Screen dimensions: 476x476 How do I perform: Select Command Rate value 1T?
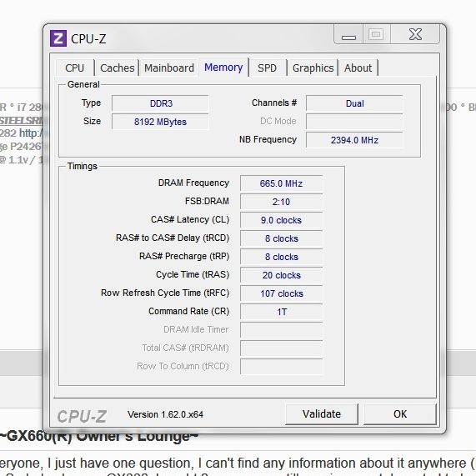(281, 312)
